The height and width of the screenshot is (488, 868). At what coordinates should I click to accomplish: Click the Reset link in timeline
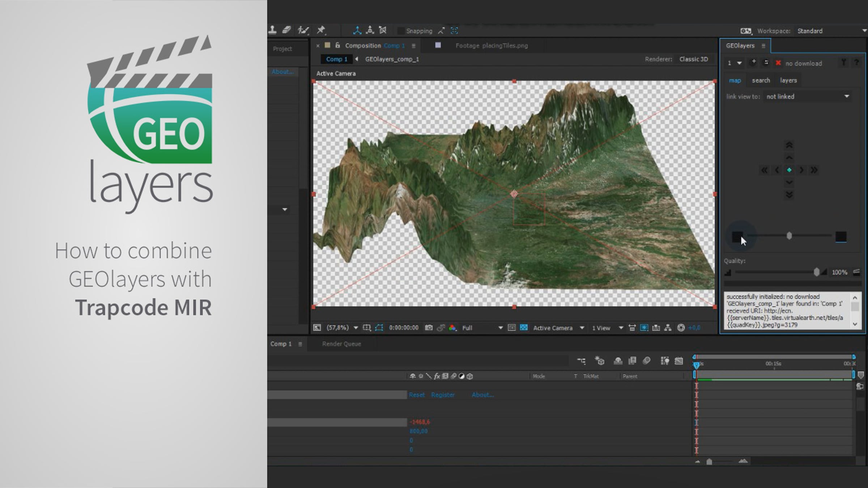point(417,395)
